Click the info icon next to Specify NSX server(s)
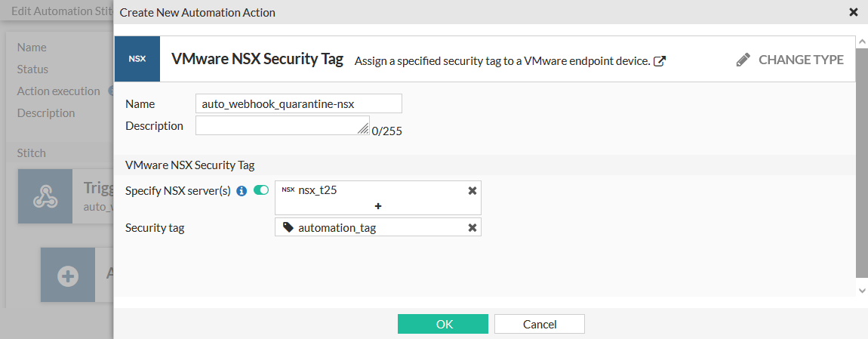The image size is (868, 339). (x=242, y=191)
